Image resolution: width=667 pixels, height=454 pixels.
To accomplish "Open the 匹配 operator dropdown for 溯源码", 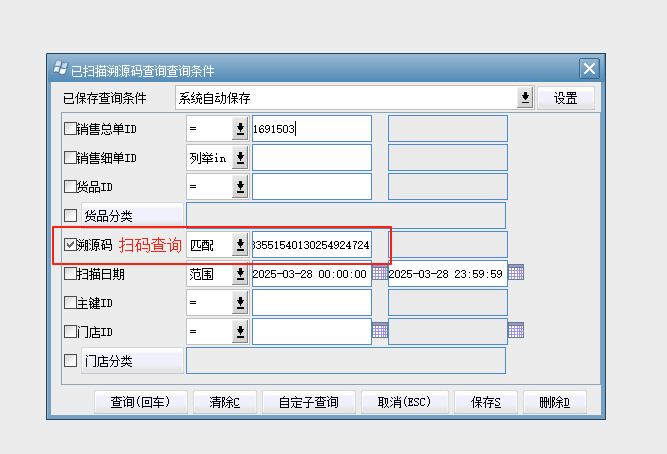I will (240, 245).
